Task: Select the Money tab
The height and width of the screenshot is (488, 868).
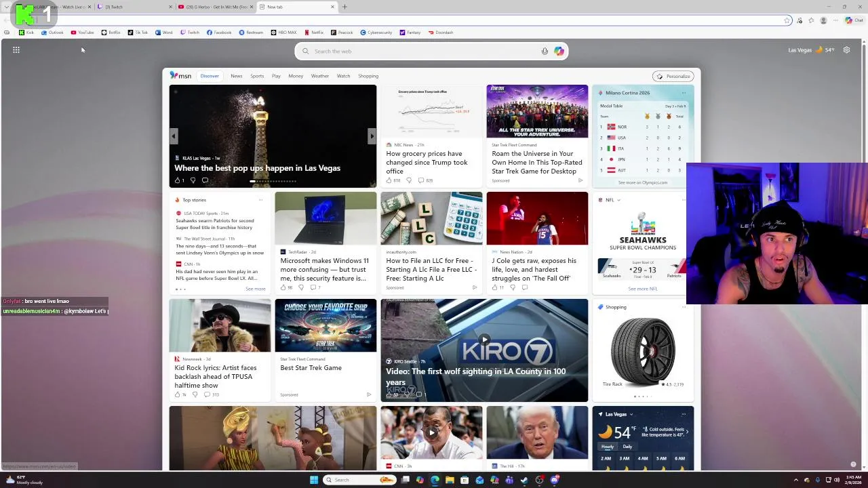Action: tap(296, 76)
